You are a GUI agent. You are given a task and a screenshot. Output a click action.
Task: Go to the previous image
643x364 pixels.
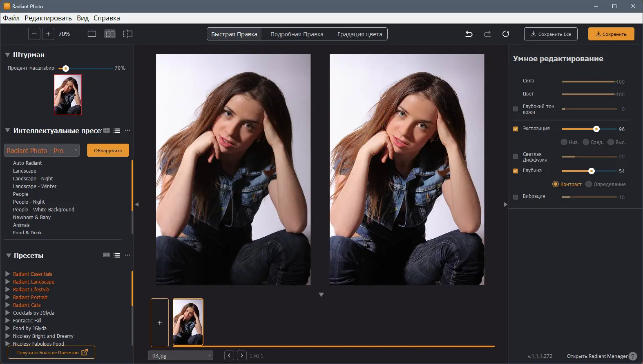229,355
